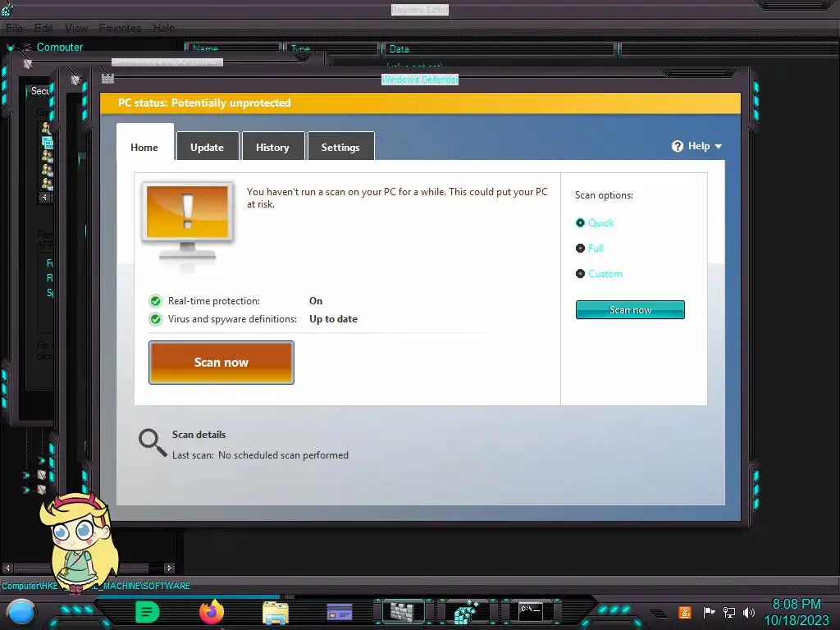Screen dimensions: 840x630
Task: Open the green notes app on the taskbar
Action: pyautogui.click(x=148, y=612)
